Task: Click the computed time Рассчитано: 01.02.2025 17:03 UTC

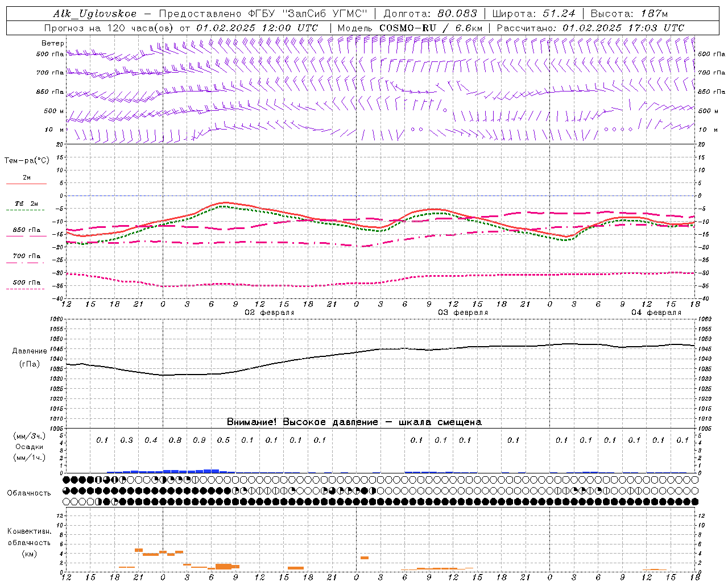Action: (x=590, y=28)
